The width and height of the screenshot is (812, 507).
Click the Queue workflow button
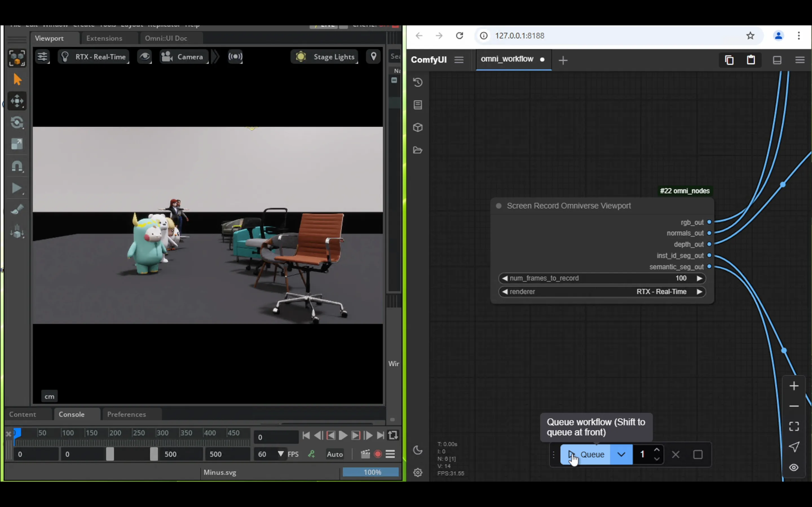(x=586, y=454)
